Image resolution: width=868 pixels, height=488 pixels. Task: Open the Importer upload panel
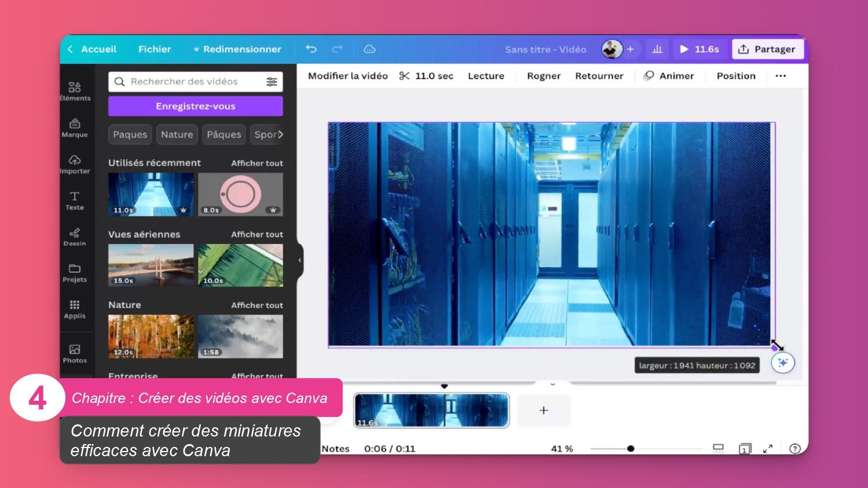tap(75, 164)
